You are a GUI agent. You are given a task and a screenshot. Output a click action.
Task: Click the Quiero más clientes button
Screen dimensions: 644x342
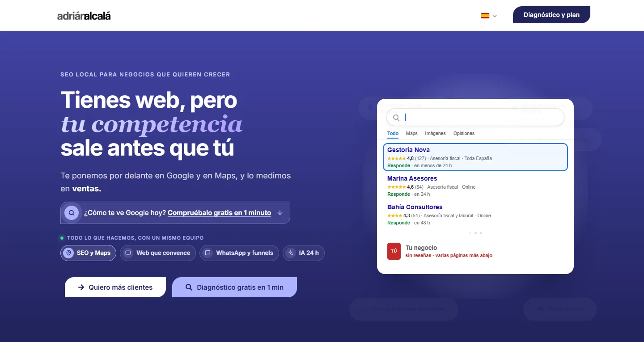pos(115,287)
